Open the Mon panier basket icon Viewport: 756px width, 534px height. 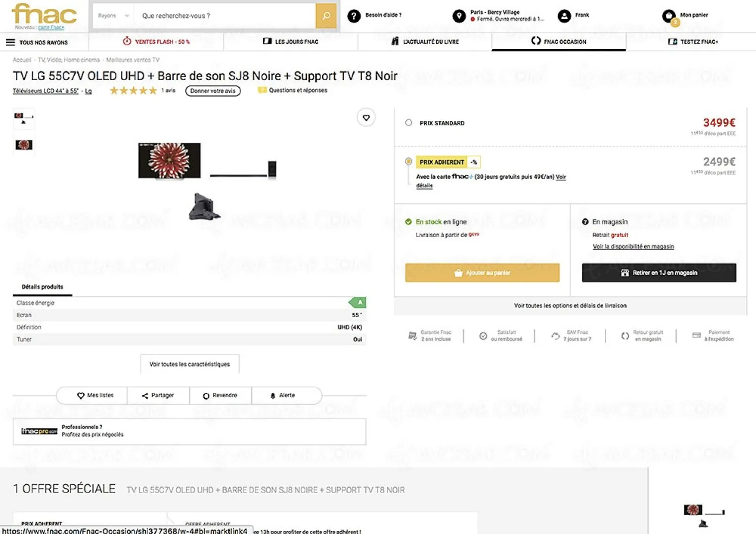pos(669,16)
